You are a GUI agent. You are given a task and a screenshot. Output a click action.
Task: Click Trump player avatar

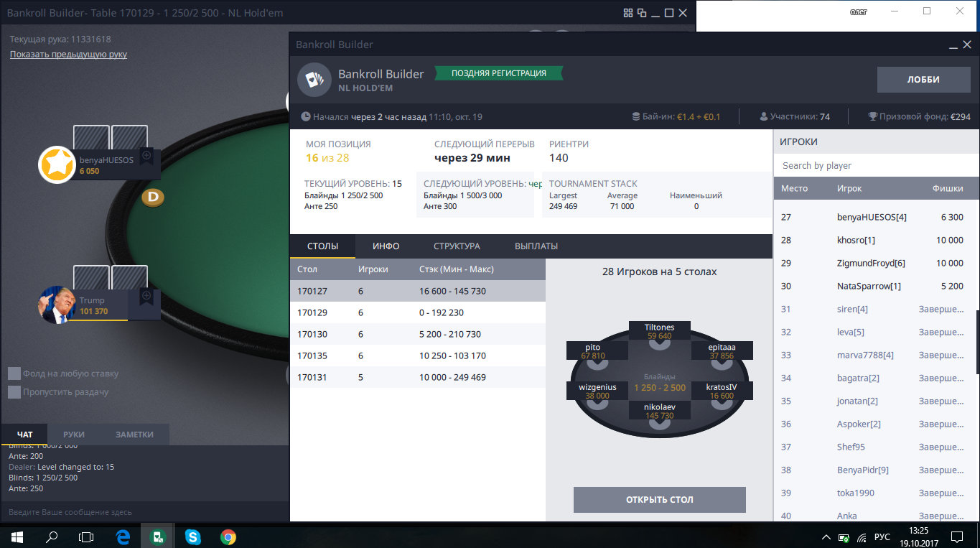point(57,305)
